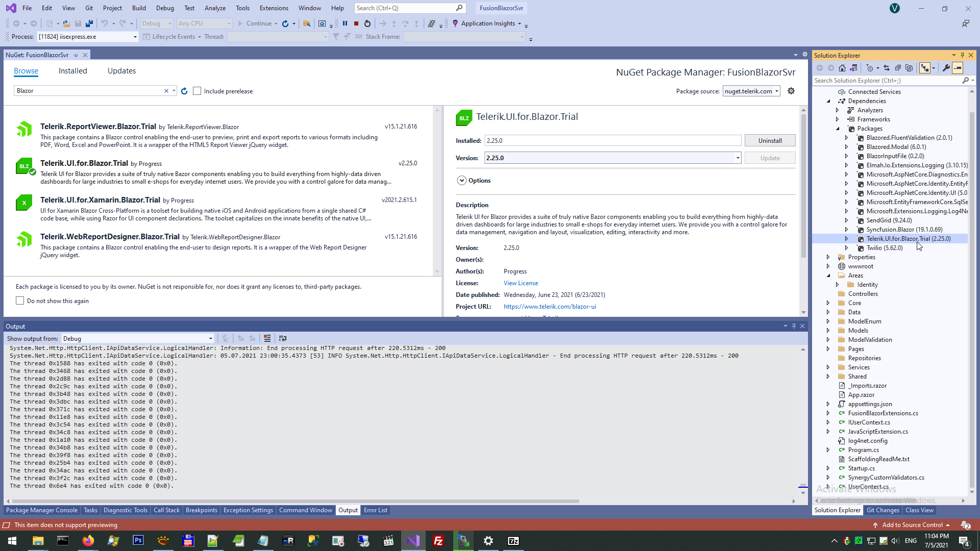The width and height of the screenshot is (980, 551).
Task: Open the Package source dropdown
Action: point(751,91)
